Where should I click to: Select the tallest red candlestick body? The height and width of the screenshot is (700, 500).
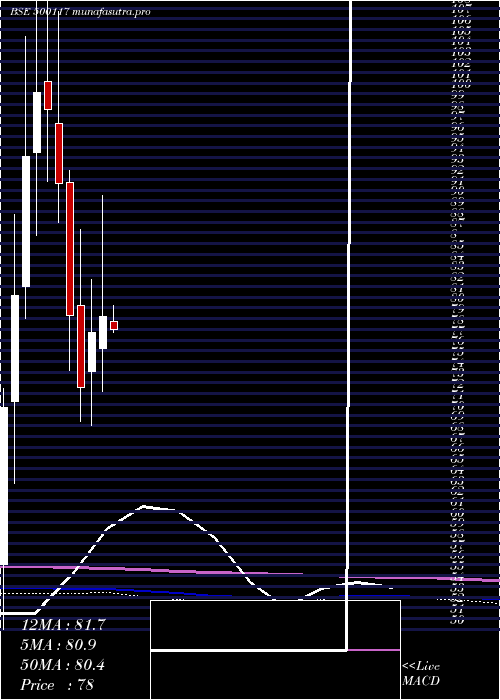click(70, 249)
